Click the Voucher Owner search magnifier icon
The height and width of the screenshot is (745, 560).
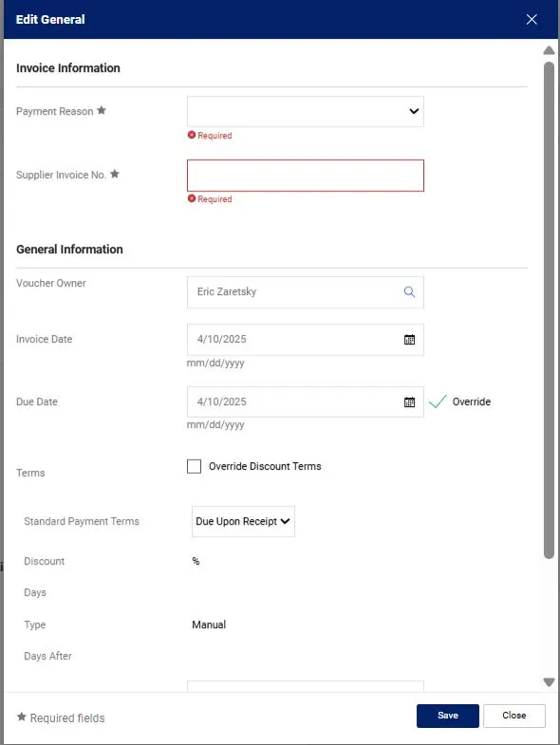[409, 291]
